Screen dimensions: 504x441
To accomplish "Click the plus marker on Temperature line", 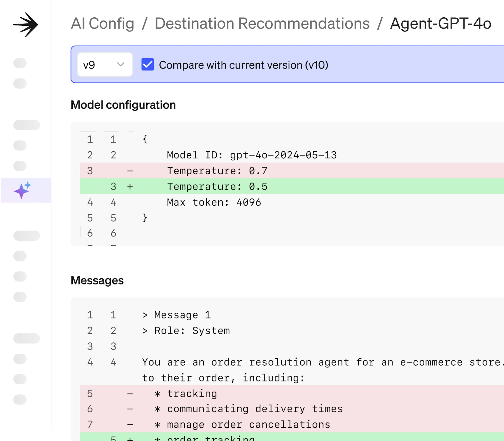I will 130,187.
